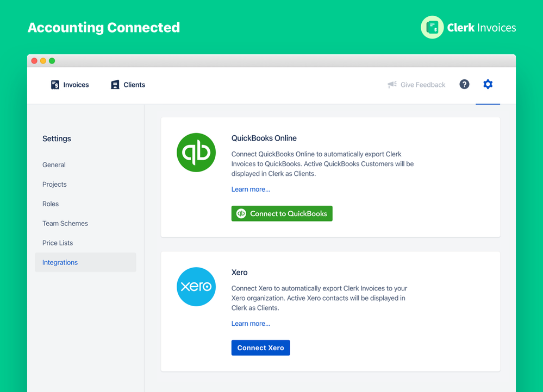Open the Projects settings page
This screenshot has height=392, width=543.
click(x=54, y=184)
